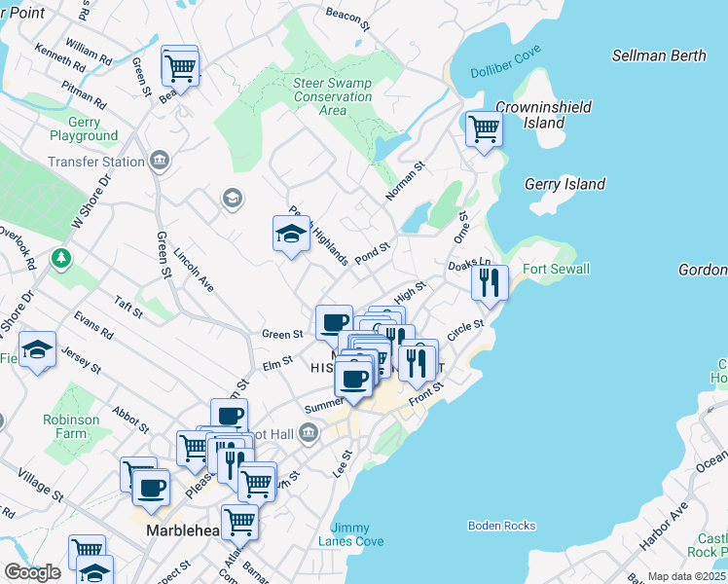Click the Jimmy Lanes Cove water label
The image size is (728, 584).
tap(357, 534)
